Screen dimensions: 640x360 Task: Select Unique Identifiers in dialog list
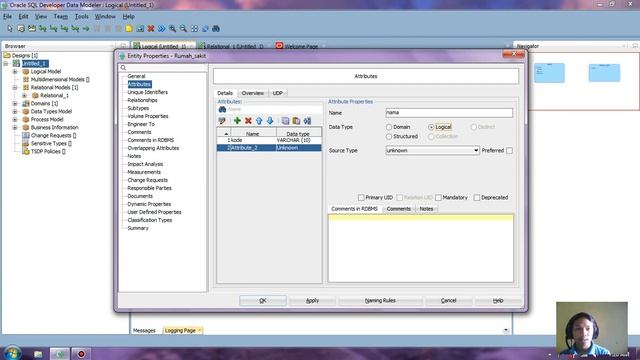pyautogui.click(x=148, y=92)
